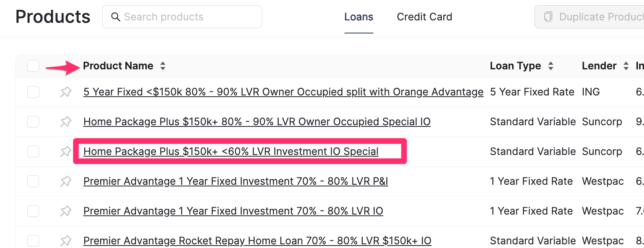Open Home Package Plus Investment IO Special link
Viewport: 644px width, 248px height.
click(231, 151)
